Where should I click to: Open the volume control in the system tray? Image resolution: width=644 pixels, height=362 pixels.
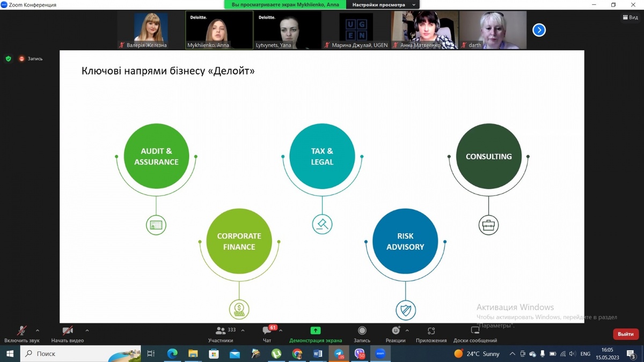pos(572,354)
